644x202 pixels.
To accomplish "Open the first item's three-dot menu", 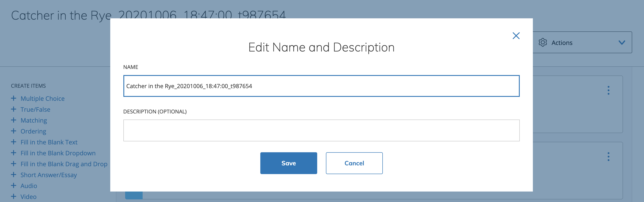I will pos(608,90).
